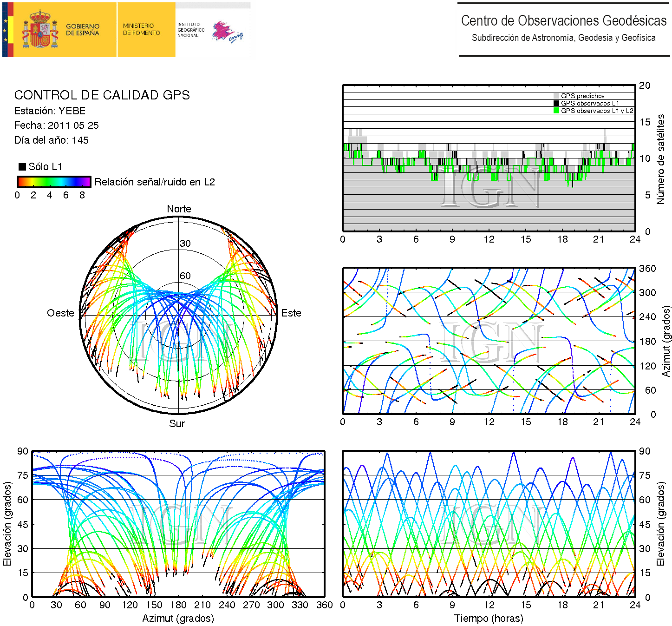Click the Azimut (grados) bottom axis label

(178, 619)
